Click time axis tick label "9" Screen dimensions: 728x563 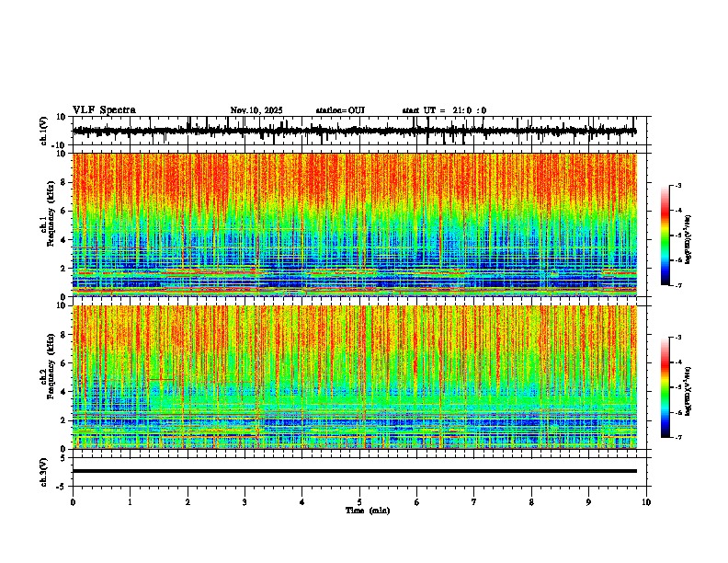point(588,502)
